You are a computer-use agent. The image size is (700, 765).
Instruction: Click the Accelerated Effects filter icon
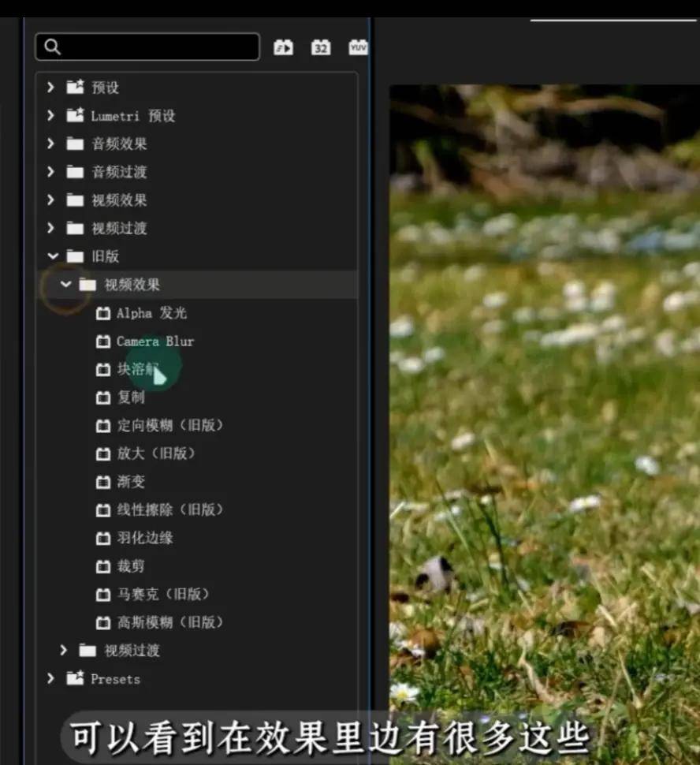[283, 47]
